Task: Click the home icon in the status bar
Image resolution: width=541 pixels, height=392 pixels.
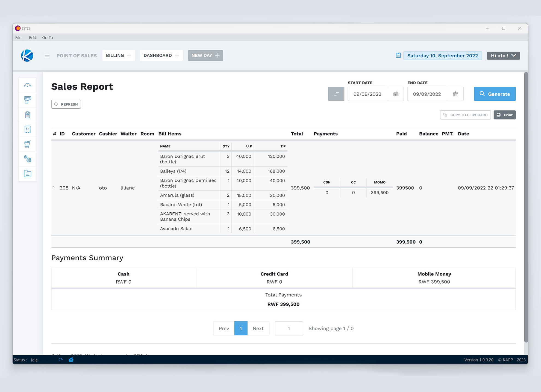Action: pyautogui.click(x=71, y=360)
